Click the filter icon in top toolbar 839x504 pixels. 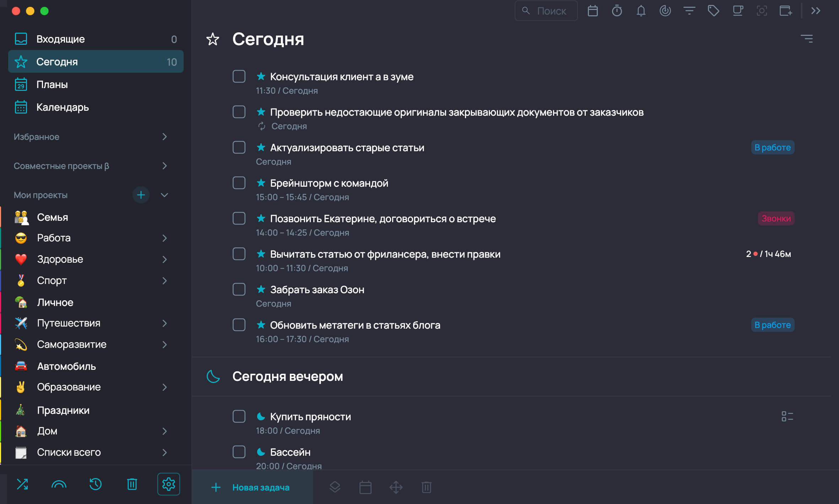(689, 11)
